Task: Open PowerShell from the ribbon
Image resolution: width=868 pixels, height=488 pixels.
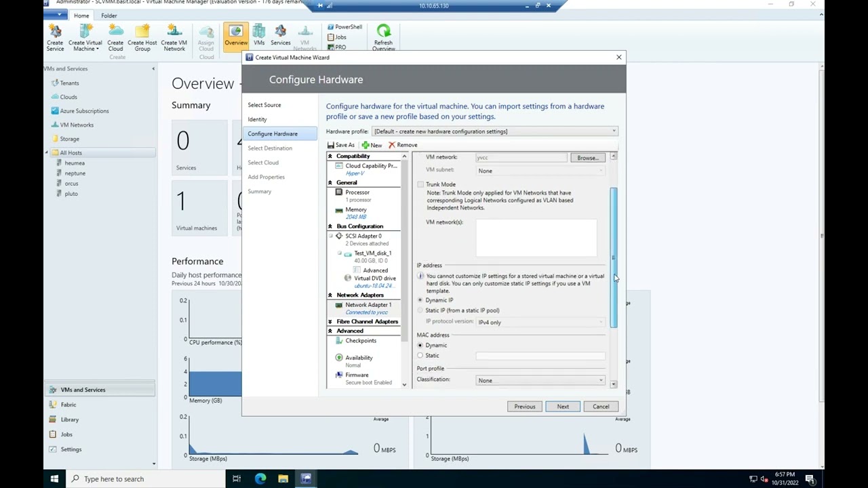Action: pyautogui.click(x=344, y=27)
